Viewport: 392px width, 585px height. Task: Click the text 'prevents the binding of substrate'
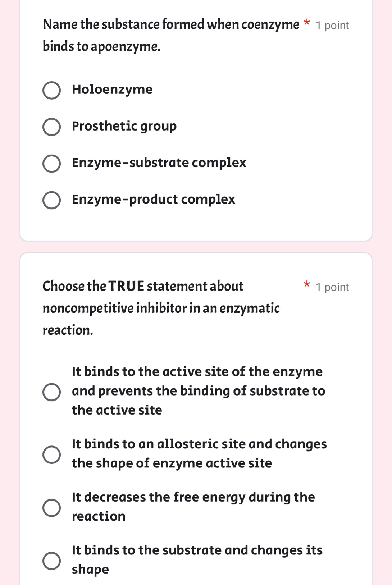pyautogui.click(x=199, y=391)
